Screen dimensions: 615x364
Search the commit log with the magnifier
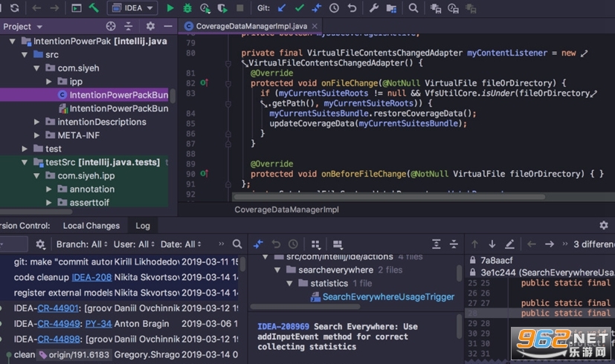pos(237,244)
